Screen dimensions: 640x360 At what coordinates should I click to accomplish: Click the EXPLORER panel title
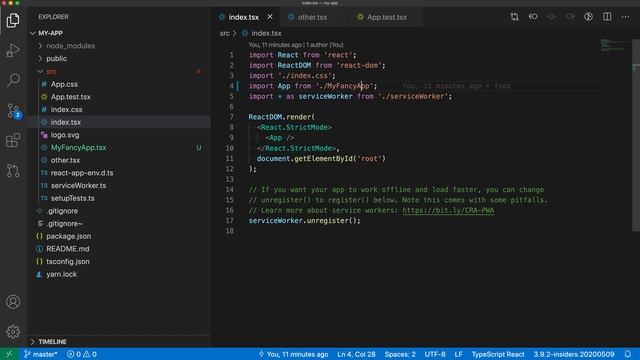[53, 17]
